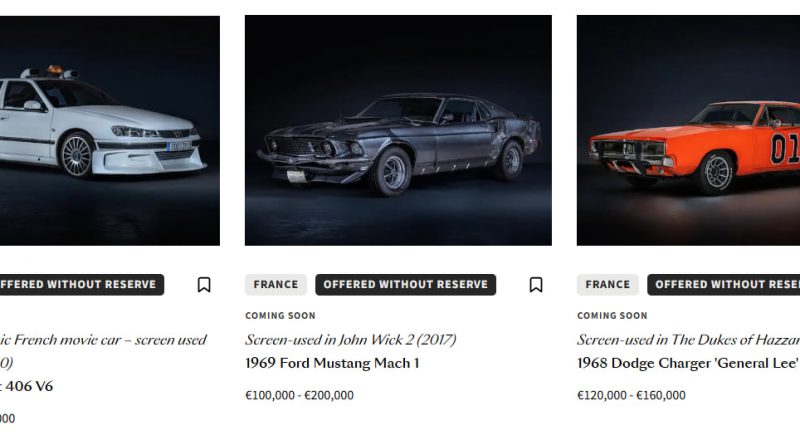Click the €100,000 - €200,000 estimate

tap(299, 395)
